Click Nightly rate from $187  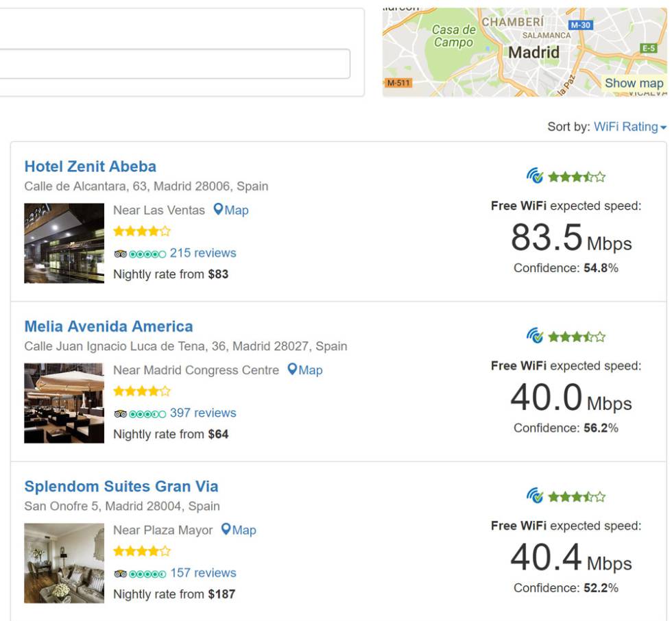pos(174,594)
